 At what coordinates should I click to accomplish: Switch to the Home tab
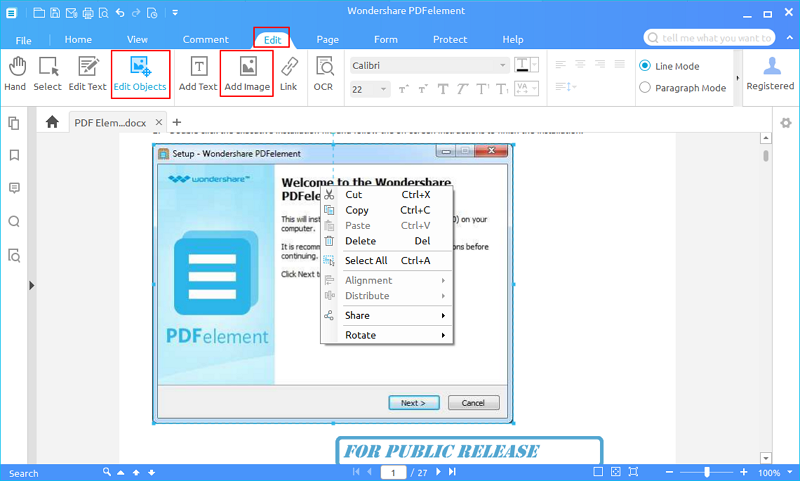click(78, 39)
